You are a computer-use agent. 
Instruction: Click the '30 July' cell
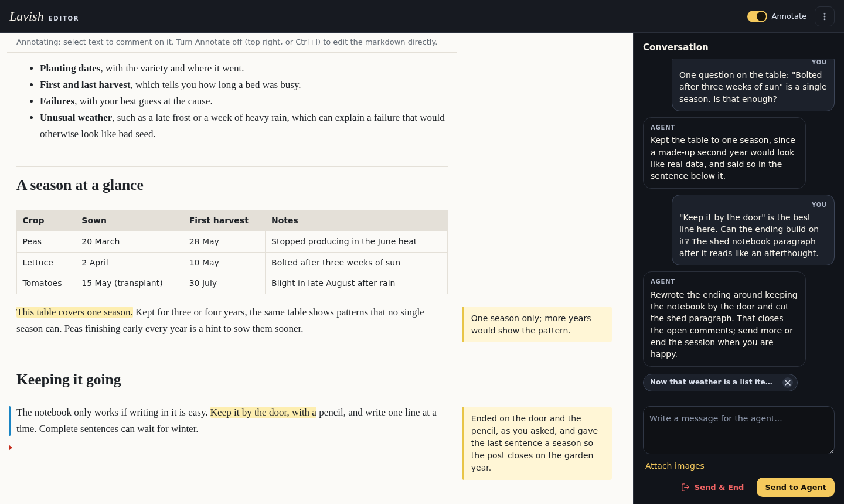coord(224,283)
